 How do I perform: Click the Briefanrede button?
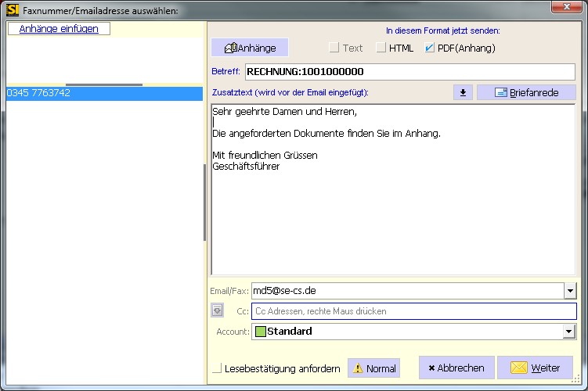526,92
